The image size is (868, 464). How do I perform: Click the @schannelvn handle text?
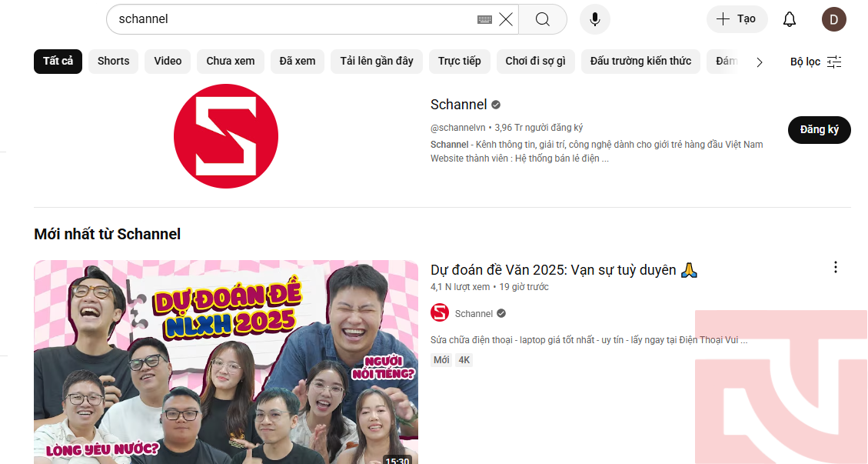point(457,128)
